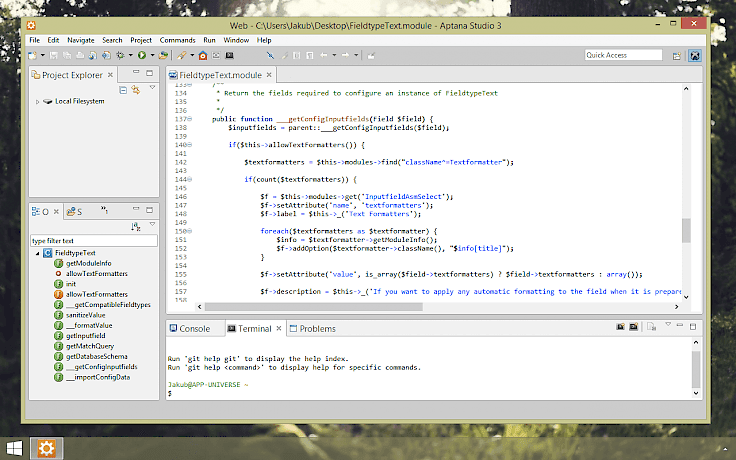Open the Navigate menu
The width and height of the screenshot is (736, 460).
point(79,40)
